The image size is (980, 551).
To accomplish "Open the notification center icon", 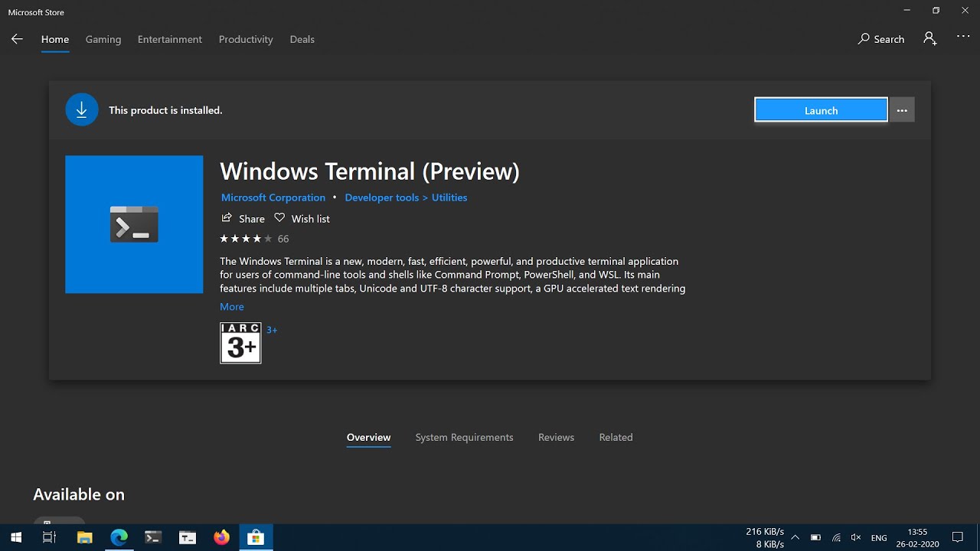I will click(x=957, y=537).
